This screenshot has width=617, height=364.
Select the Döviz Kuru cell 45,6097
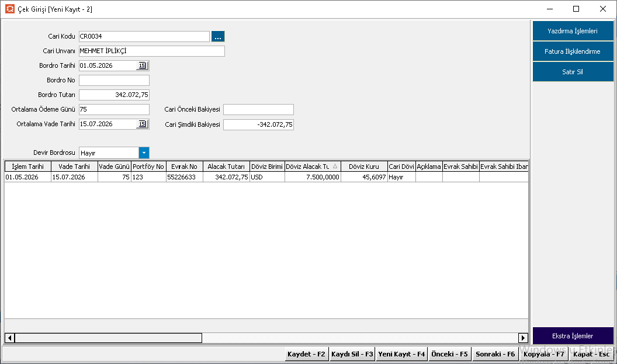pyautogui.click(x=364, y=177)
